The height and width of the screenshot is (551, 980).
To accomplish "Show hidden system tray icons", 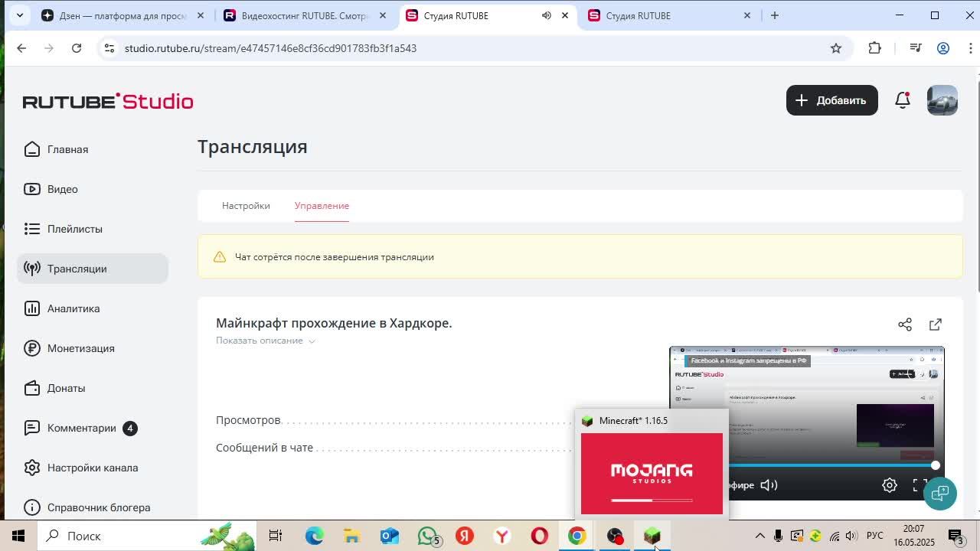I will click(x=759, y=536).
